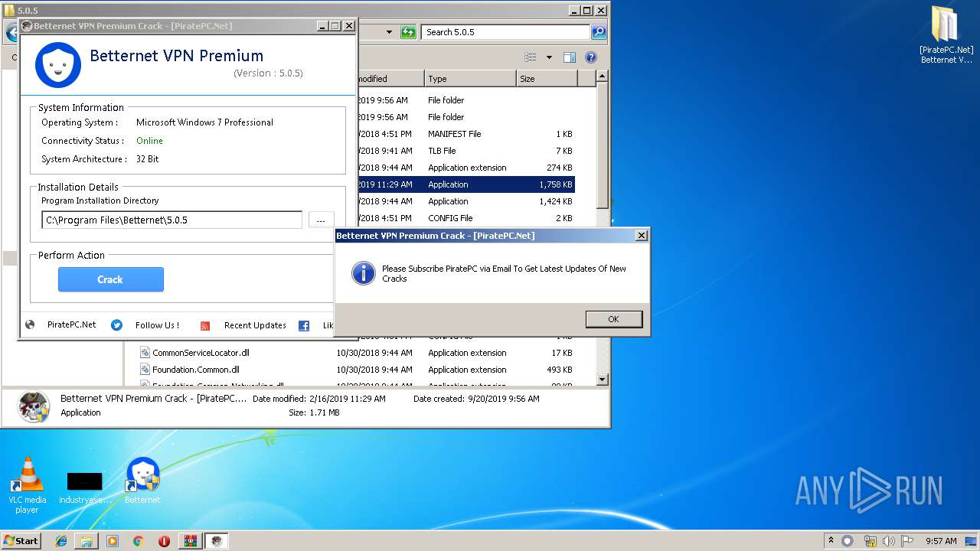Click the Betternet shield logo
Viewport: 980px width, 551px height.
point(58,65)
